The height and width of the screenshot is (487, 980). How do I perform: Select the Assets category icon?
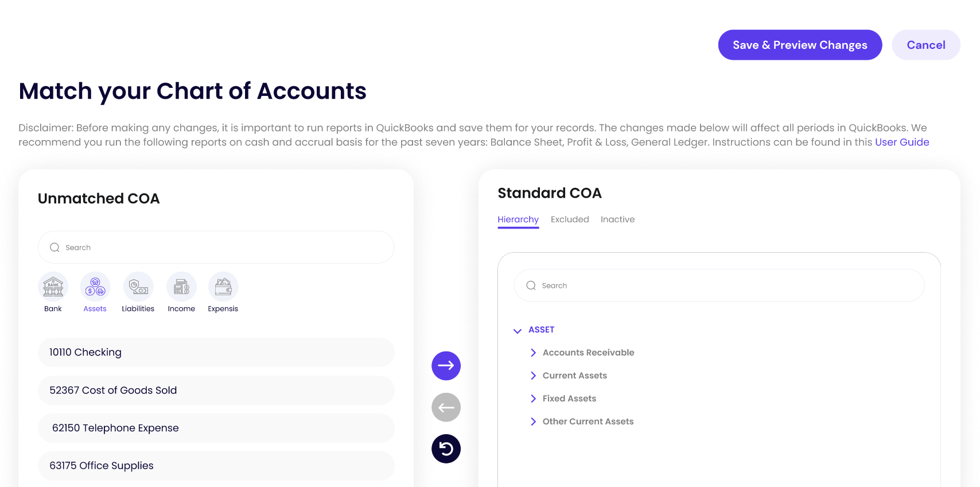pyautogui.click(x=95, y=287)
